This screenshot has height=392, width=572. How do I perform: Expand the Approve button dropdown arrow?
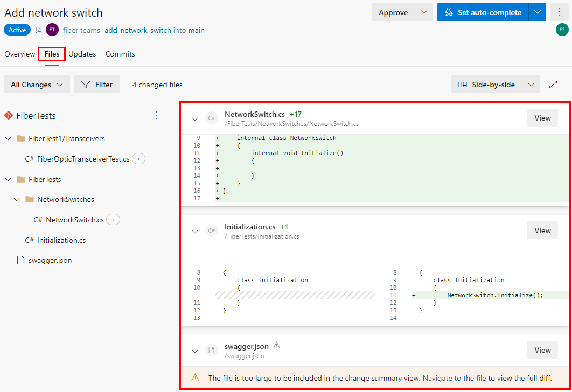(x=424, y=12)
